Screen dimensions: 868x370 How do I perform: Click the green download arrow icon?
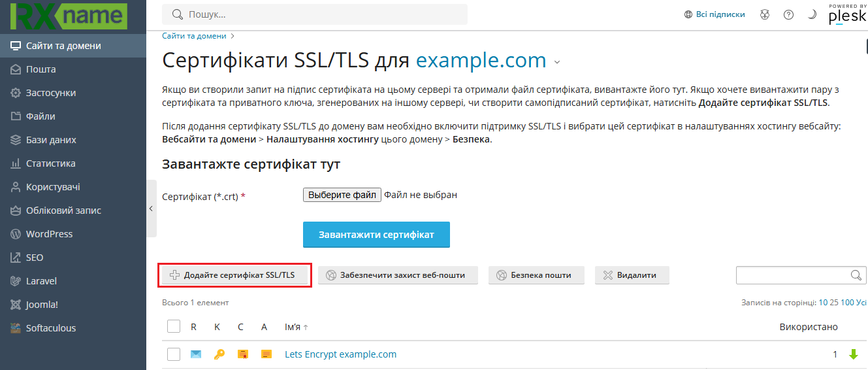click(853, 354)
